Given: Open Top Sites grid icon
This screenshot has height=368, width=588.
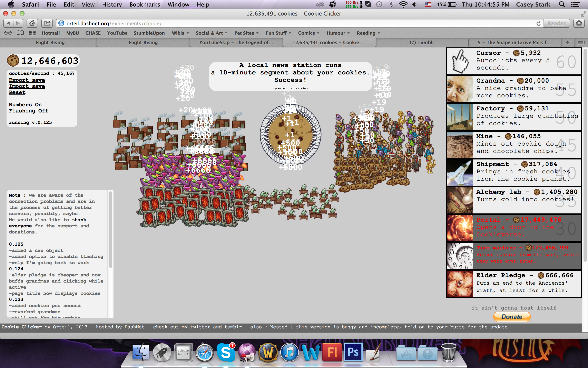Looking at the screenshot, I should click(x=32, y=33).
